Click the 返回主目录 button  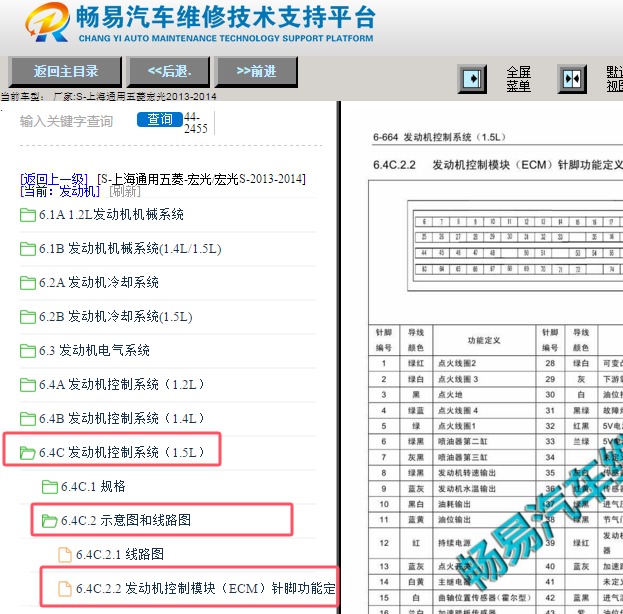point(65,72)
